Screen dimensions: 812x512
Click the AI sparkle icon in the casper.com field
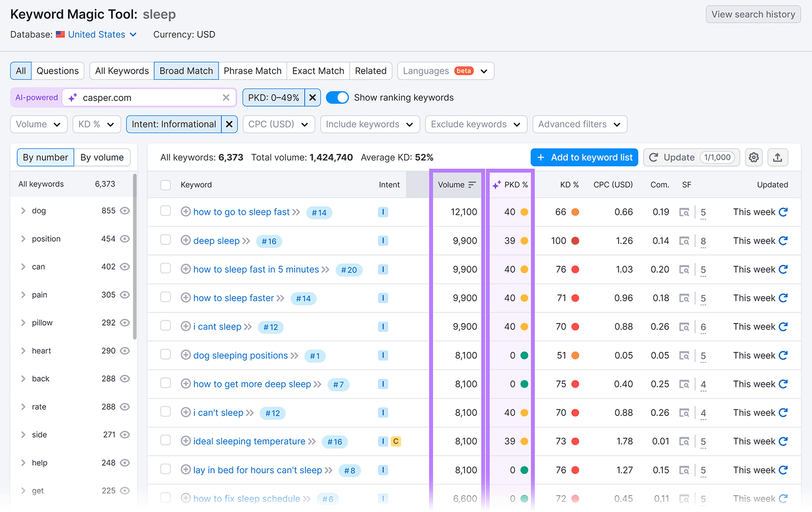pyautogui.click(x=73, y=98)
